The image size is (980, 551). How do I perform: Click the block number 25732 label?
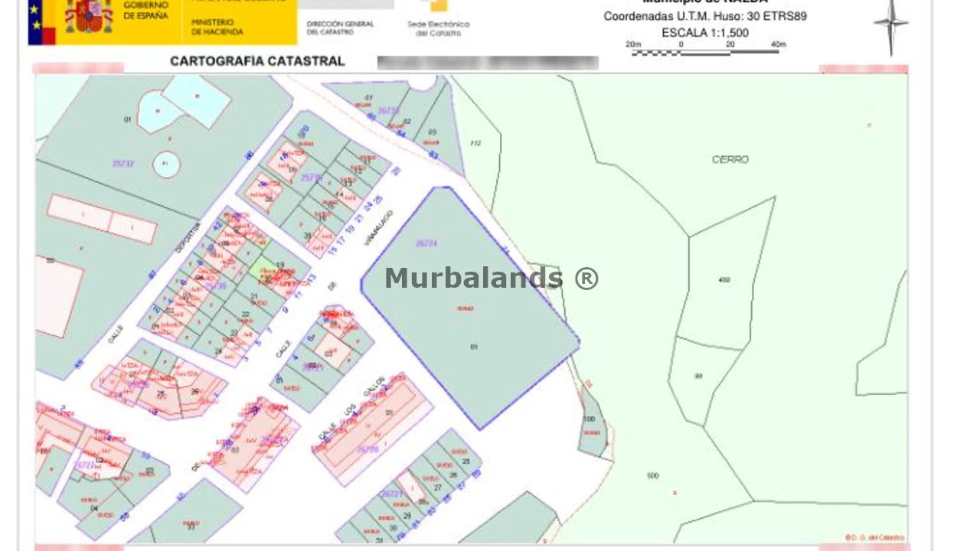click(x=122, y=163)
